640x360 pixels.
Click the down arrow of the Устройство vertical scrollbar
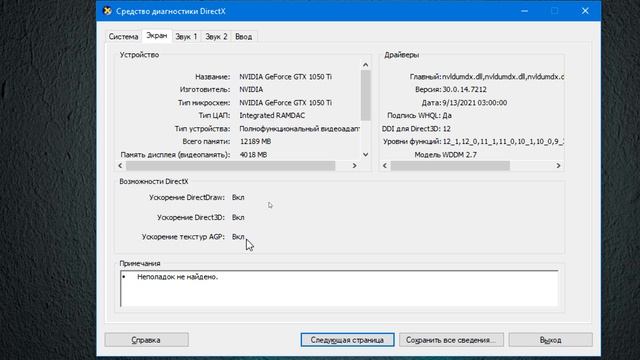click(x=365, y=154)
